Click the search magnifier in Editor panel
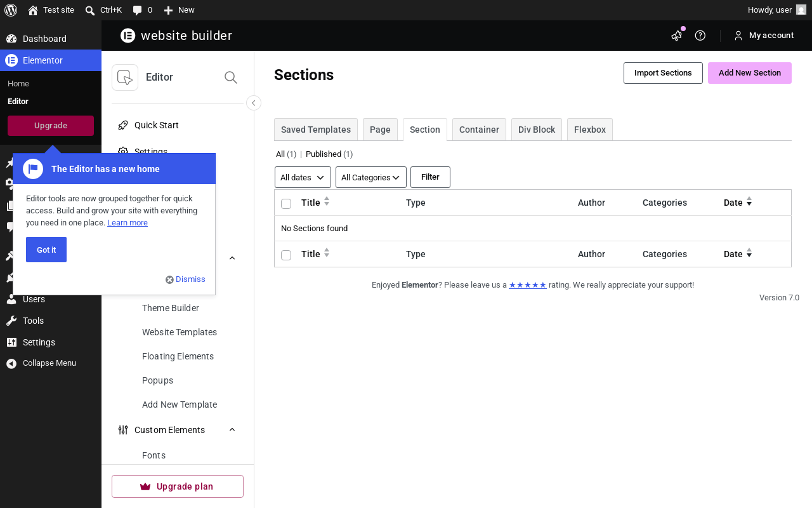The height and width of the screenshot is (508, 812). point(231,77)
